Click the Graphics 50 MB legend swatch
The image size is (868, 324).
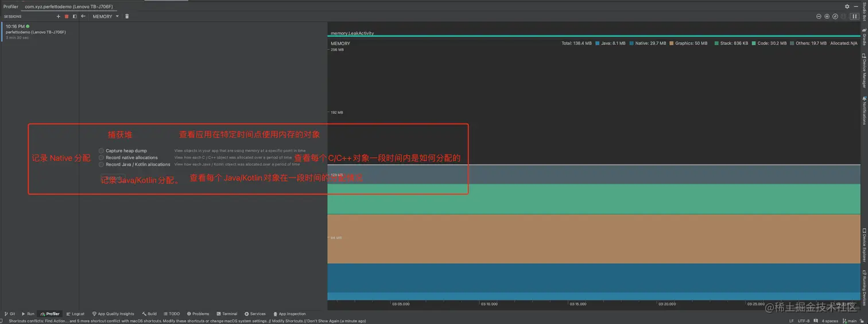coord(672,43)
